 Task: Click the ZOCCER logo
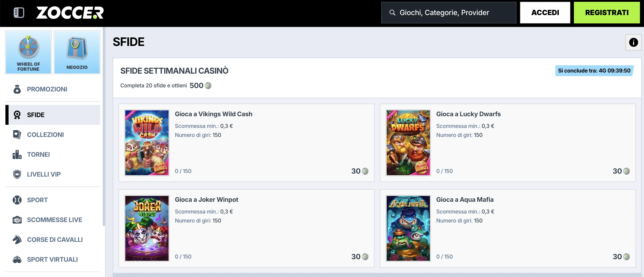[70, 12]
